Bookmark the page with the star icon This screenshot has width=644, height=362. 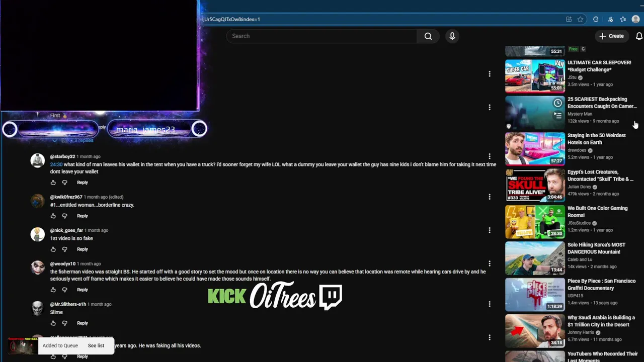point(581,19)
